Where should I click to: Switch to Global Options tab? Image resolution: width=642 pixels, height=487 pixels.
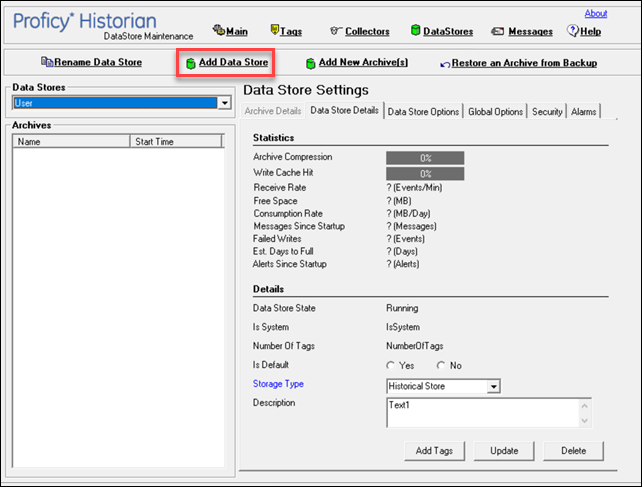495,112
